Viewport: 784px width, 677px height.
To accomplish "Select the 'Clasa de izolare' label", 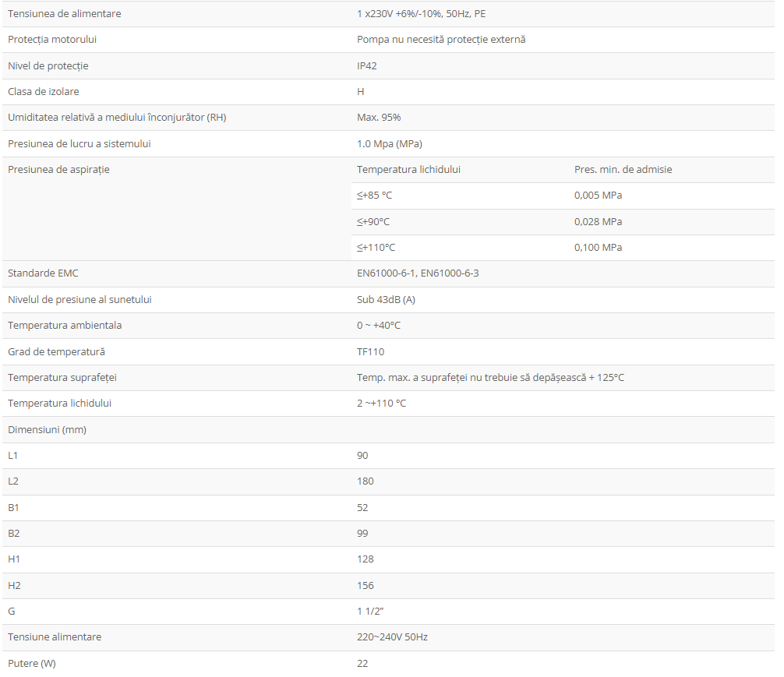I will pyautogui.click(x=44, y=92).
